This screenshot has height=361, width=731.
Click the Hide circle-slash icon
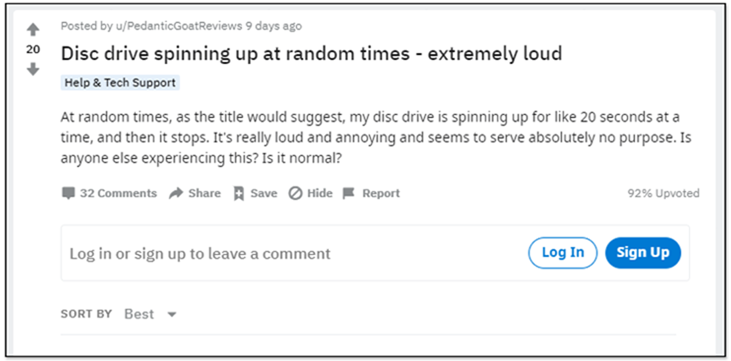[x=295, y=193]
